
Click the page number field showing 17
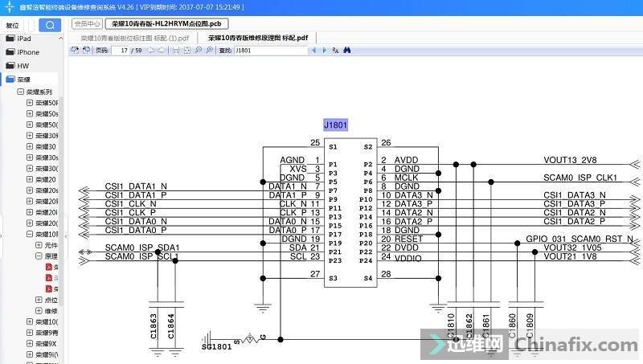[122, 50]
